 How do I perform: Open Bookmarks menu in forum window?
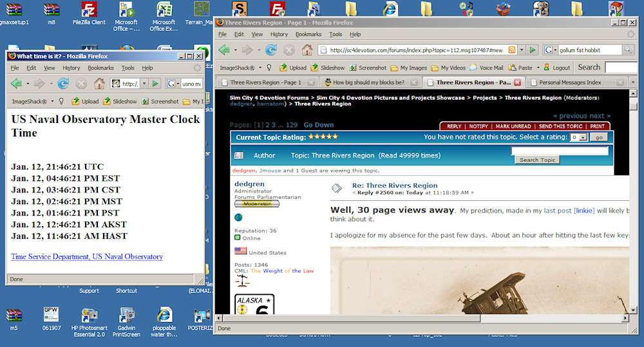coord(308,34)
